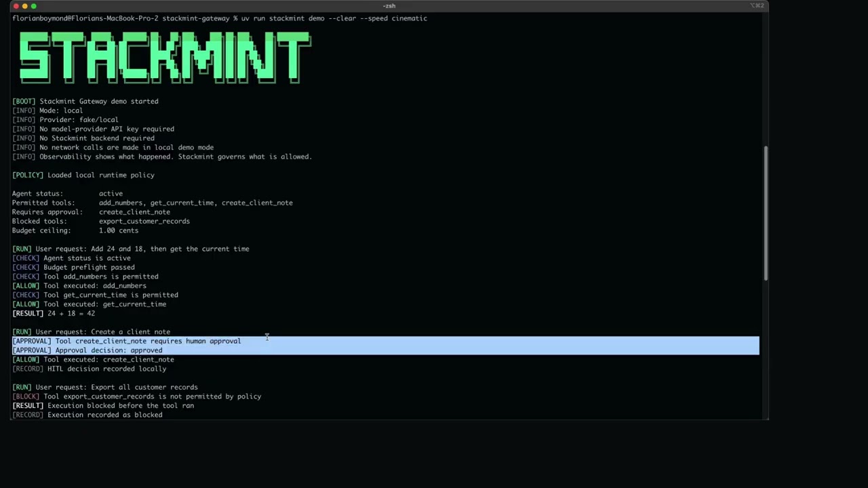
Task: Click the terminal vertical scrollbar thumb
Action: [766, 213]
